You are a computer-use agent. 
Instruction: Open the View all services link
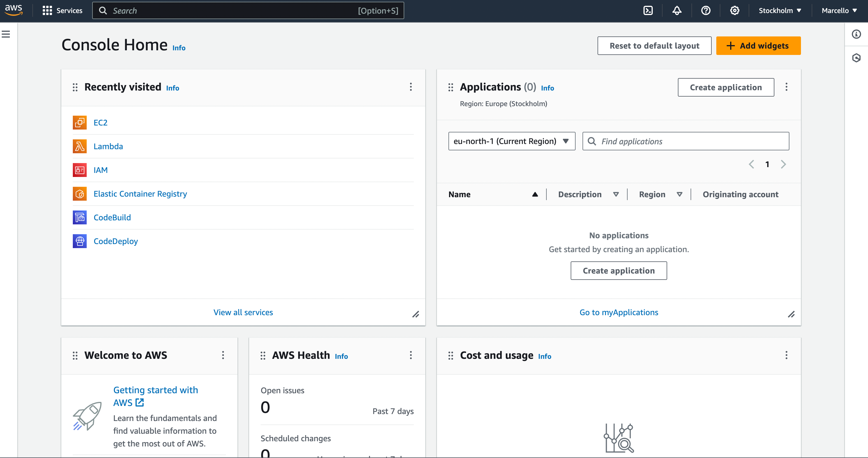(243, 312)
